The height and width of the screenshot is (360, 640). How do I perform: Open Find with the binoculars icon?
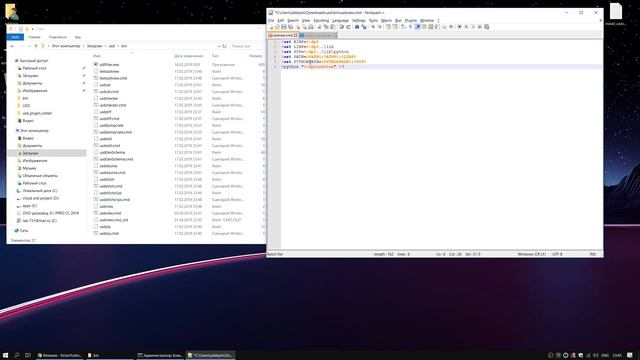coord(357,27)
